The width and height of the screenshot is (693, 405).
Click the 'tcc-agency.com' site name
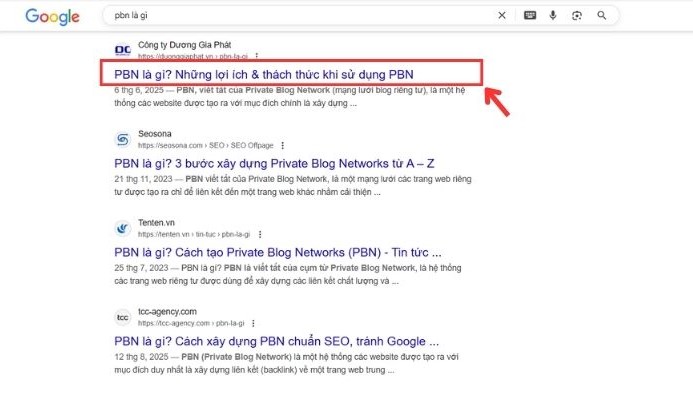pyautogui.click(x=167, y=311)
